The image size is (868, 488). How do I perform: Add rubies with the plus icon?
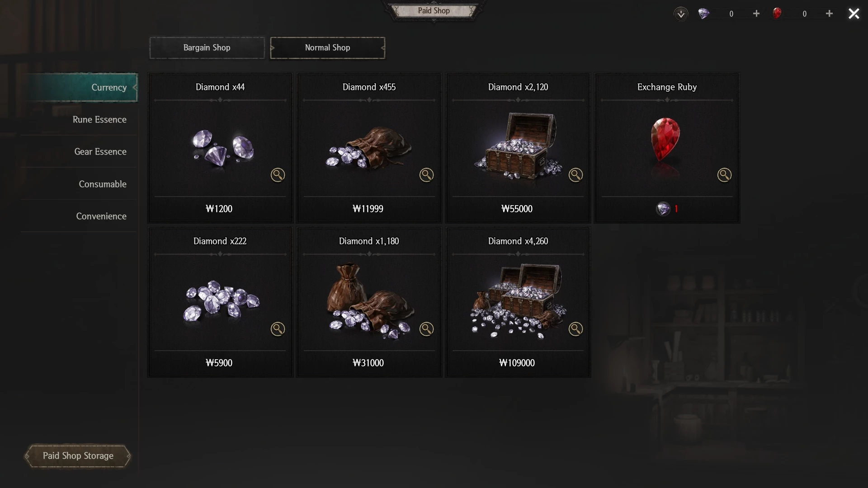coord(829,14)
